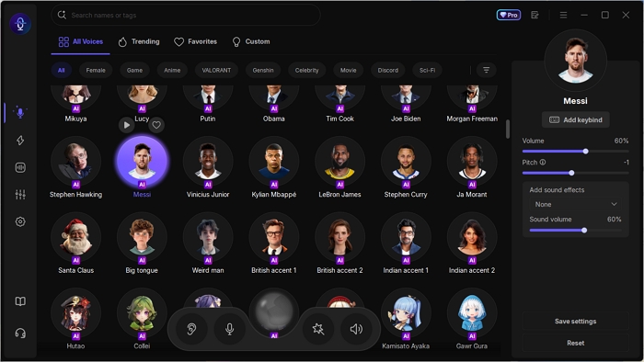
Task: Select the Kylian Mbappé voice
Action: click(x=274, y=167)
